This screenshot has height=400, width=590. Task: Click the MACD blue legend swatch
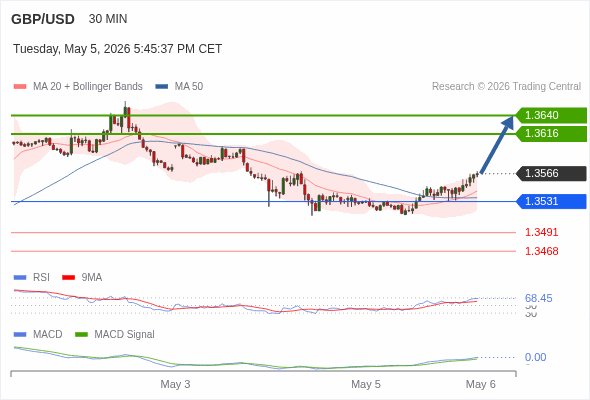pyautogui.click(x=20, y=335)
